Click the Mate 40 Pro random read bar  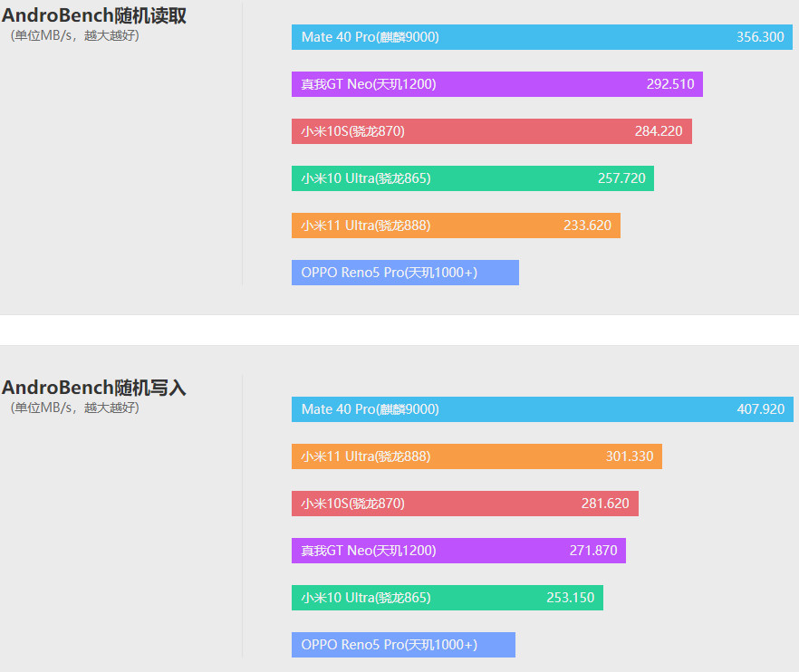542,37
